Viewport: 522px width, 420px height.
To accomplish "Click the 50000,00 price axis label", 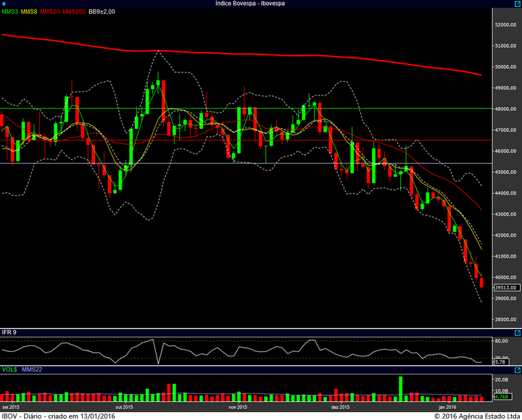I will pos(506,67).
